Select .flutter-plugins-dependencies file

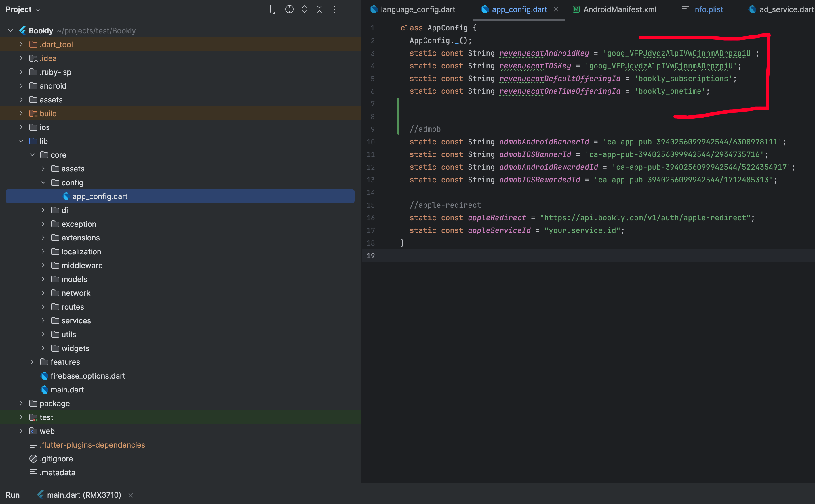tap(92, 445)
